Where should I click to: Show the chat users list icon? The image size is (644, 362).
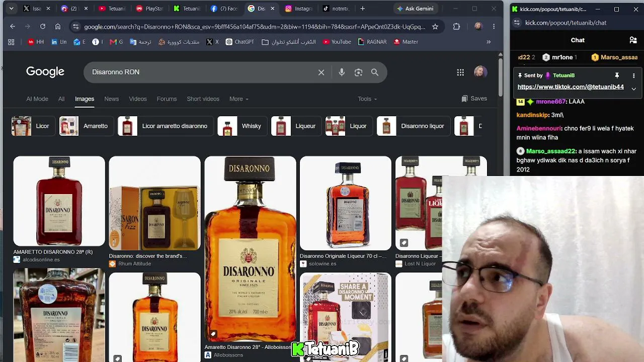633,40
